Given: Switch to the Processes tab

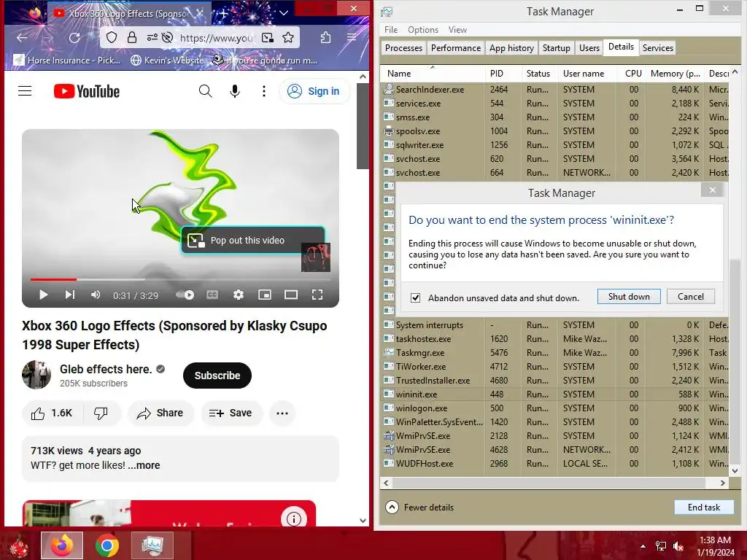Looking at the screenshot, I should point(403,47).
